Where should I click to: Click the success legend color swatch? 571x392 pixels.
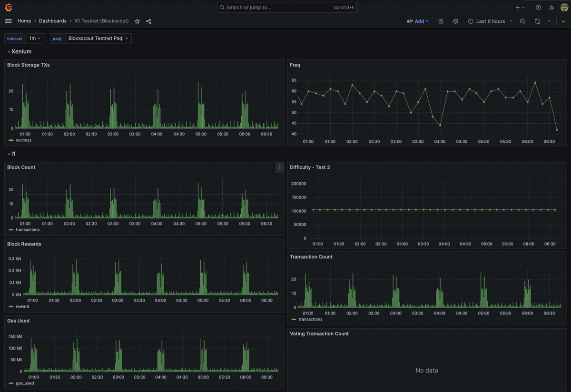[11, 140]
